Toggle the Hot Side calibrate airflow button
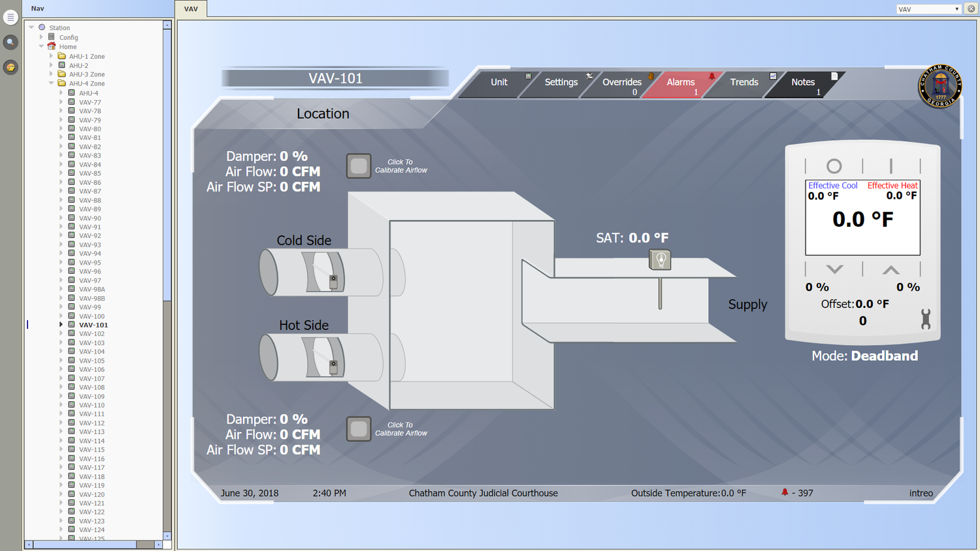The image size is (980, 551). [359, 429]
